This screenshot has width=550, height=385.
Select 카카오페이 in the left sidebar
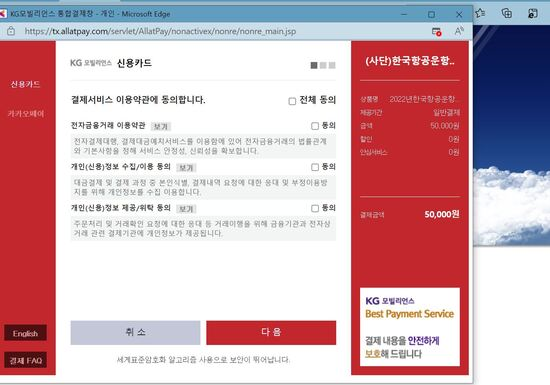(26, 114)
